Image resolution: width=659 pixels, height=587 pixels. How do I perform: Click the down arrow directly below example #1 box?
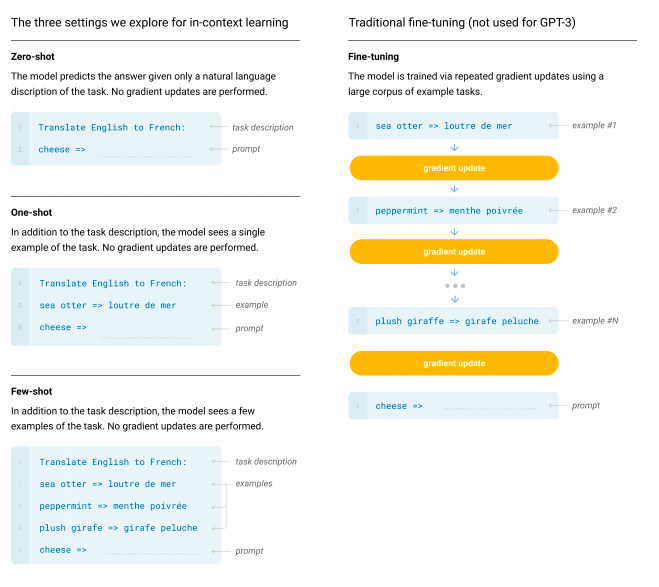click(x=454, y=145)
